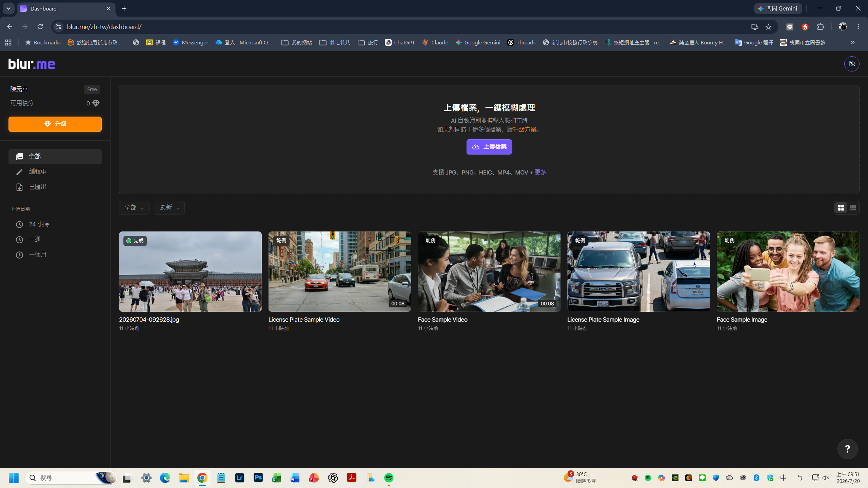Viewport: 868px width, 488px height.
Task: Filter uploads by 24 小時
Action: coord(55,224)
